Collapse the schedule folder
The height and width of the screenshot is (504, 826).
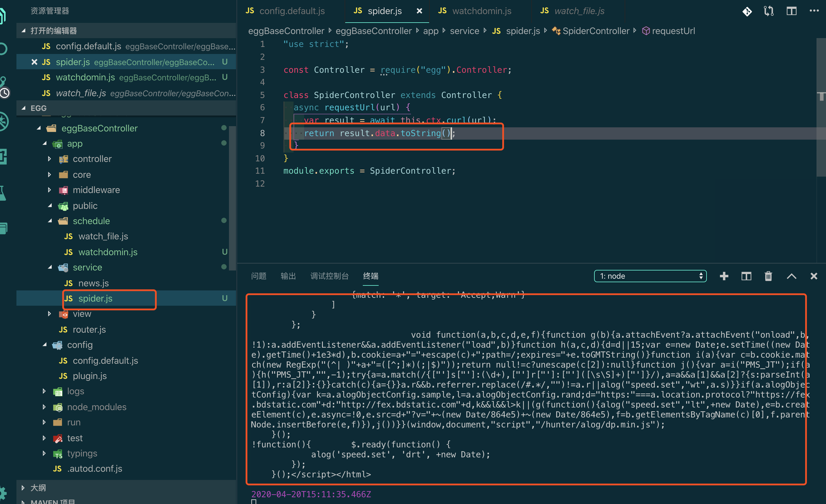tap(50, 221)
